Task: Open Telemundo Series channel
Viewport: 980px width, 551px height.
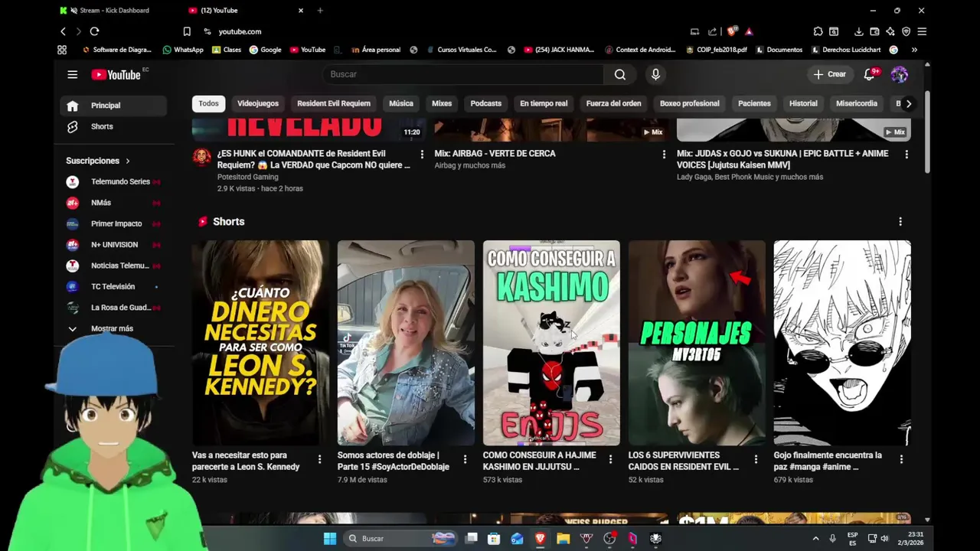Action: pyautogui.click(x=113, y=181)
